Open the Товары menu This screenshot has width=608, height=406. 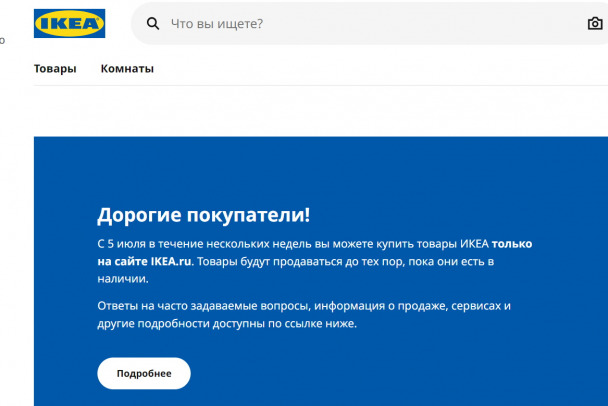[x=55, y=69]
